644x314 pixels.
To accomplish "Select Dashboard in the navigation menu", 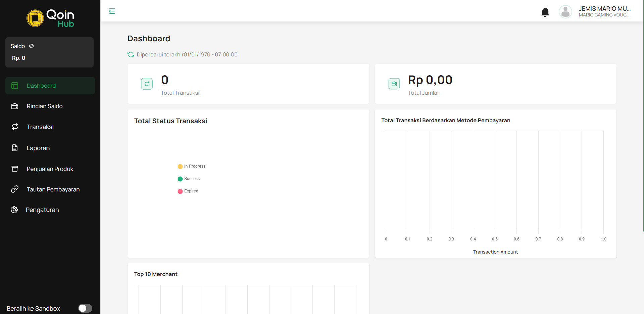I will 41,86.
